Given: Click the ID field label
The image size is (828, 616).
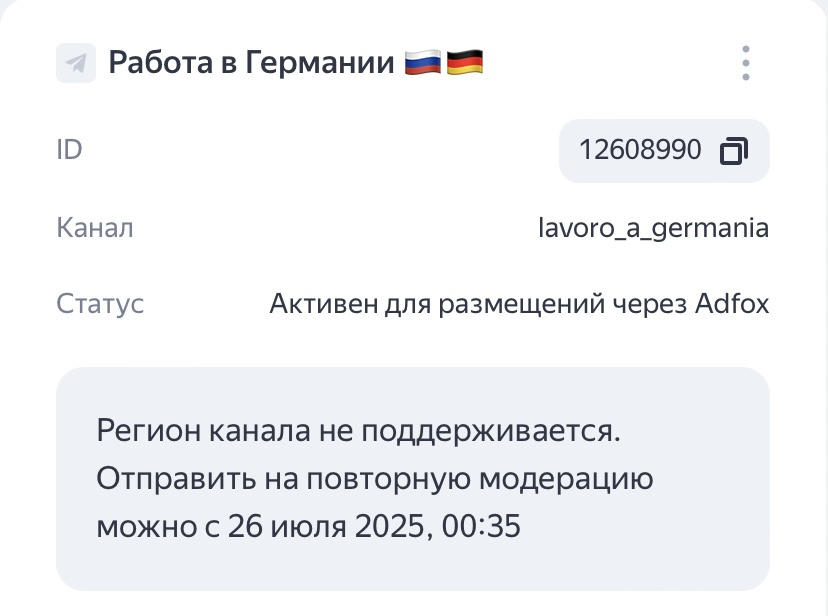Looking at the screenshot, I should (x=69, y=149).
